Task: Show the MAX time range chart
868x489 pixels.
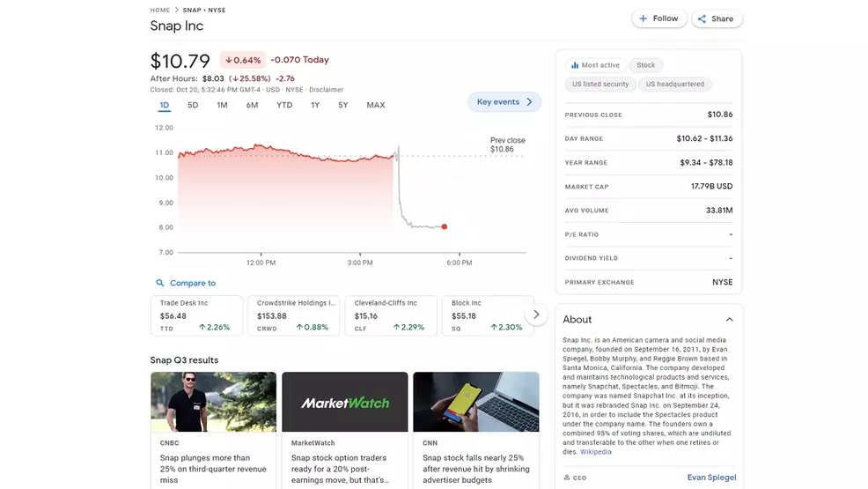Action: [x=375, y=106]
